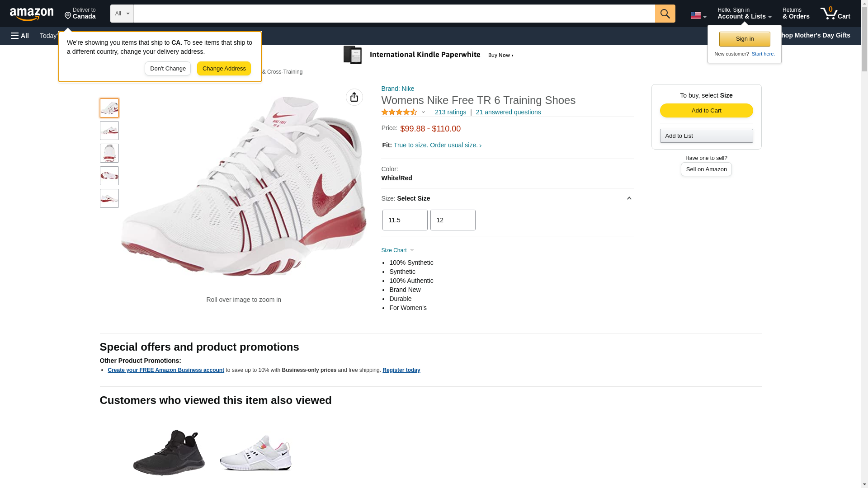Screen dimensions: 868x488
Task: Collapse the Select Size section
Action: point(629,198)
